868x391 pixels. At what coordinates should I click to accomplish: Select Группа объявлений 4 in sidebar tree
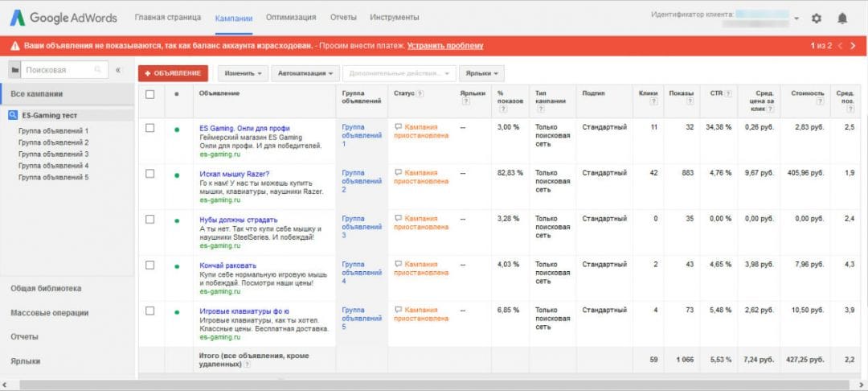[53, 166]
